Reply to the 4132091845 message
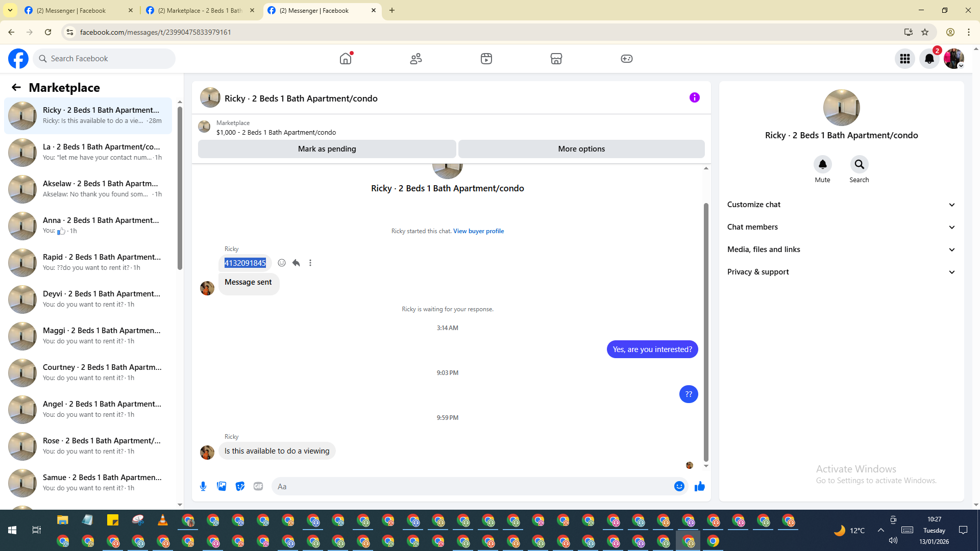980x551 pixels. [296, 263]
